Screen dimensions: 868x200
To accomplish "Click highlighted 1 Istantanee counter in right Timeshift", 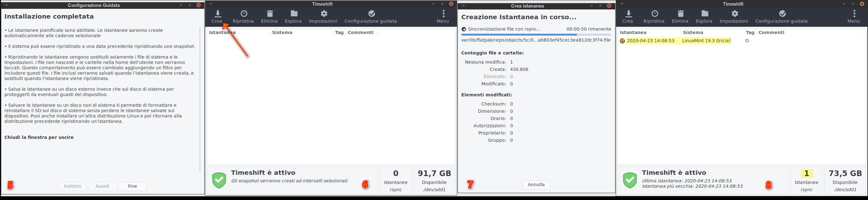I will (x=807, y=174).
